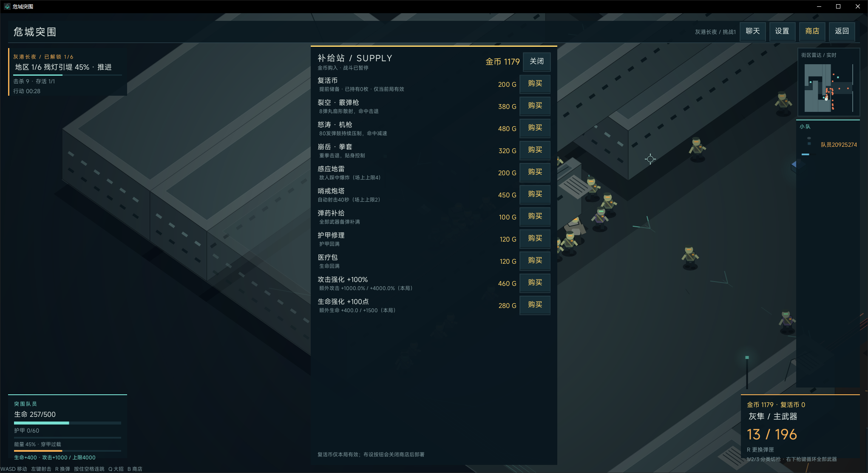Buy 护甲修理 armor repair
Screen dimensions: 868x473
(535, 239)
